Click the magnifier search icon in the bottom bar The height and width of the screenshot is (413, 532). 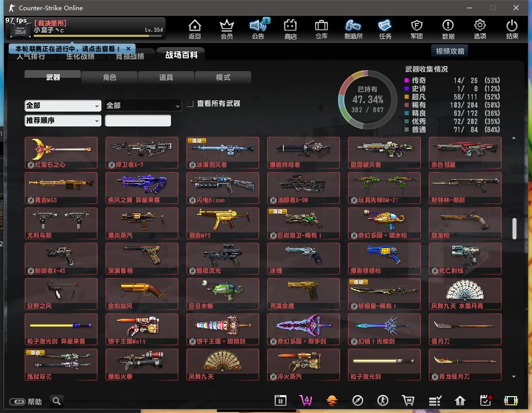pyautogui.click(x=57, y=401)
